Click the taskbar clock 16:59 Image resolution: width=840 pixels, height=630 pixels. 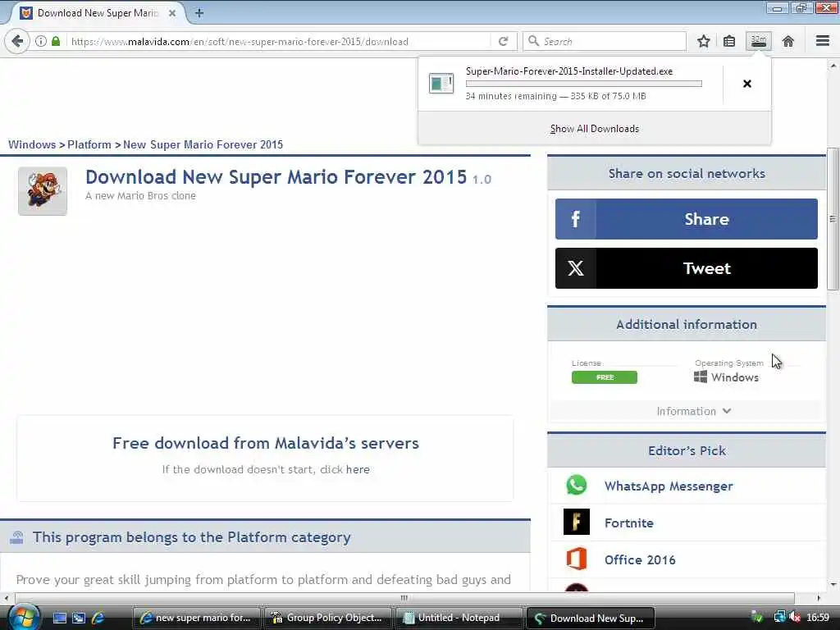point(818,618)
